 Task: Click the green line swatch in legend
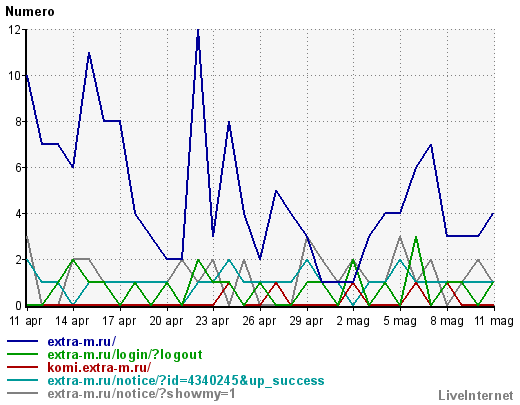tap(22, 354)
